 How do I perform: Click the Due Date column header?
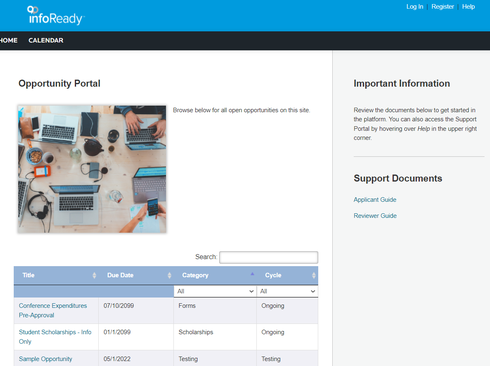click(136, 275)
